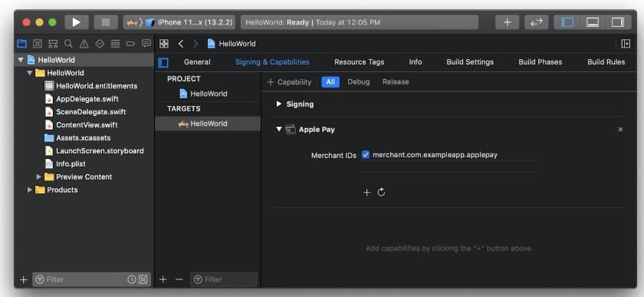Show the Source Control navigator
644x297 pixels.
[x=38, y=44]
